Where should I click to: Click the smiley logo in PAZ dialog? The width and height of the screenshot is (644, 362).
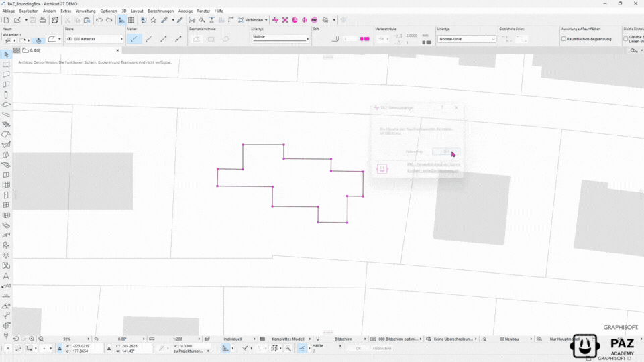[382, 169]
